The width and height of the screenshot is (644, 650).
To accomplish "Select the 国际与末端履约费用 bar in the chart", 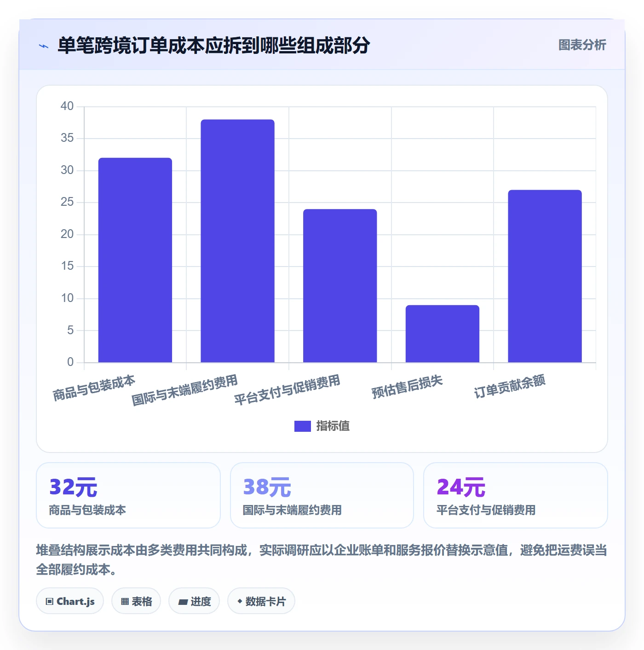I will tap(237, 241).
